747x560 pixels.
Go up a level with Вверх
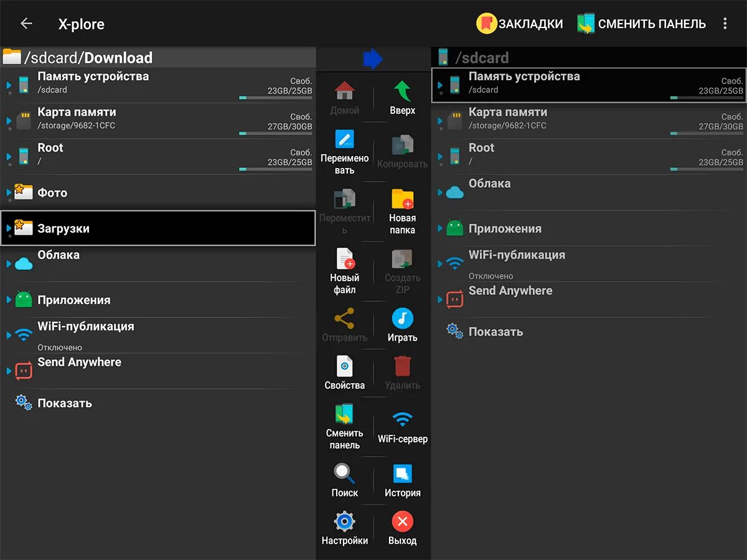402,98
